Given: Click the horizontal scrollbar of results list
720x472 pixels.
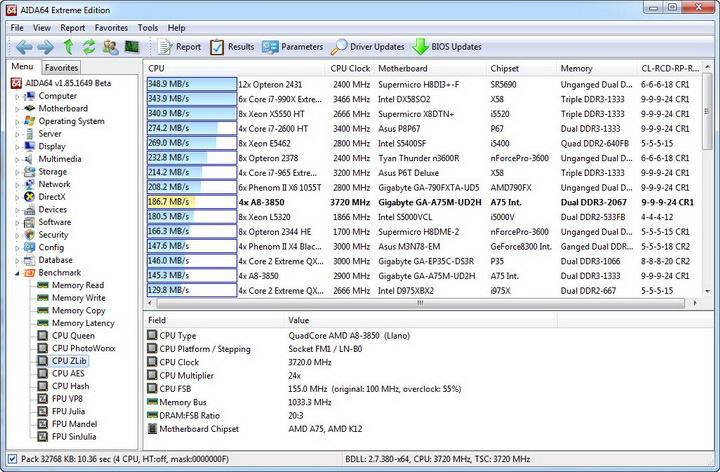Looking at the screenshot, I should pyautogui.click(x=420, y=303).
